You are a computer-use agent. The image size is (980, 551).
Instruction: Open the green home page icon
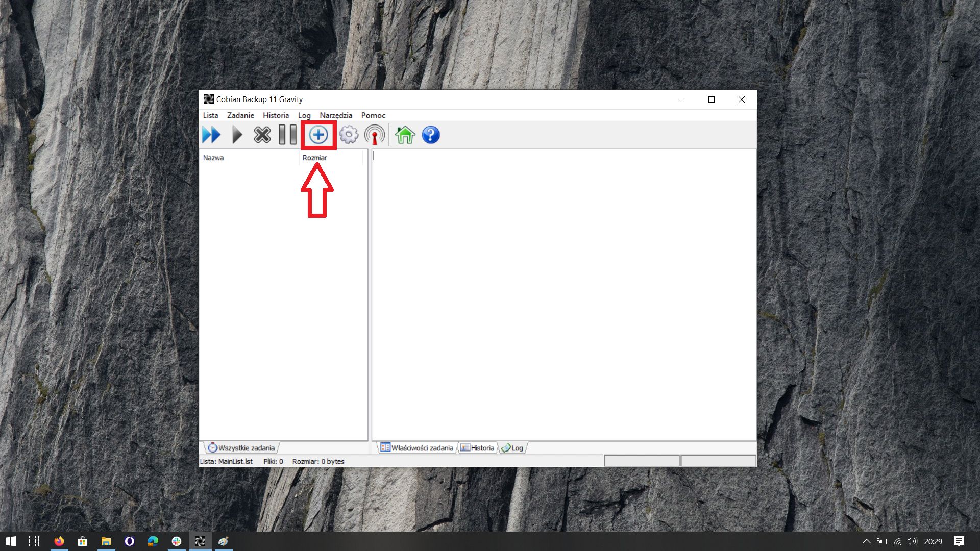pyautogui.click(x=405, y=135)
